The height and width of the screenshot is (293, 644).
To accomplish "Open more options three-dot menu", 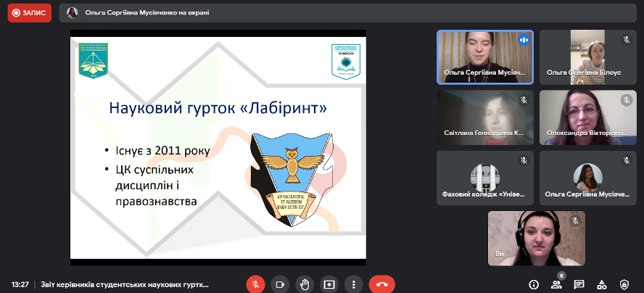I will (x=354, y=284).
